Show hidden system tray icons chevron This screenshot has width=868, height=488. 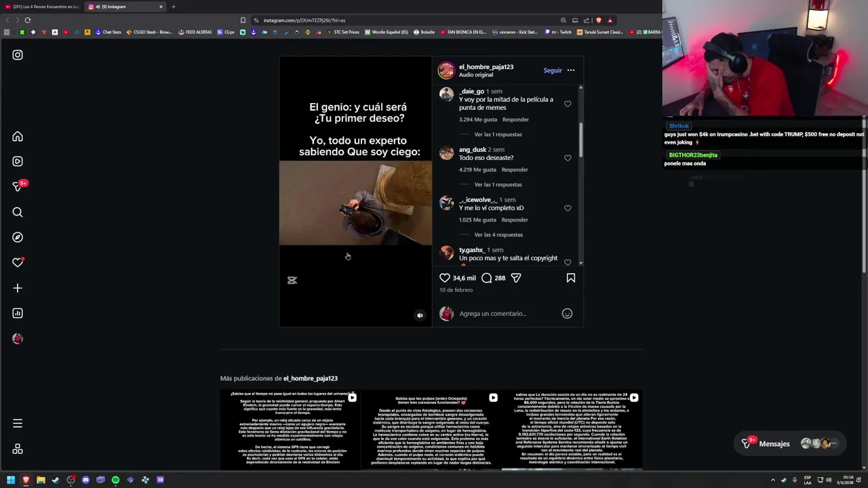pos(772,480)
